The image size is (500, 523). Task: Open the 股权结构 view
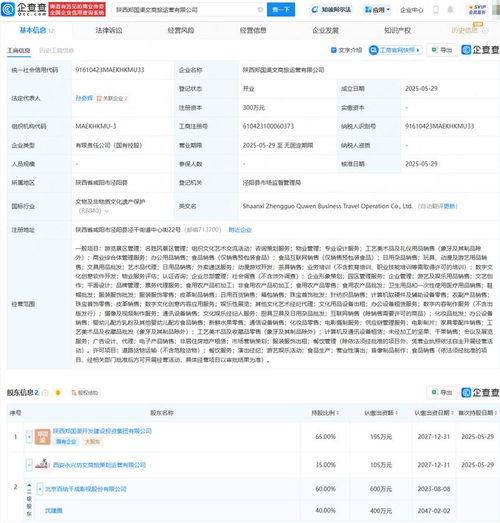click(x=85, y=393)
